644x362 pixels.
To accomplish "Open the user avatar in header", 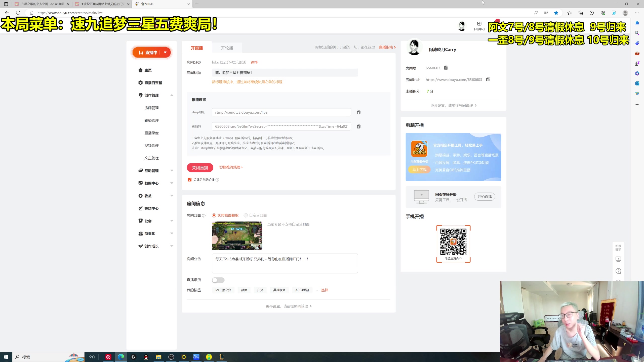I will (462, 26).
